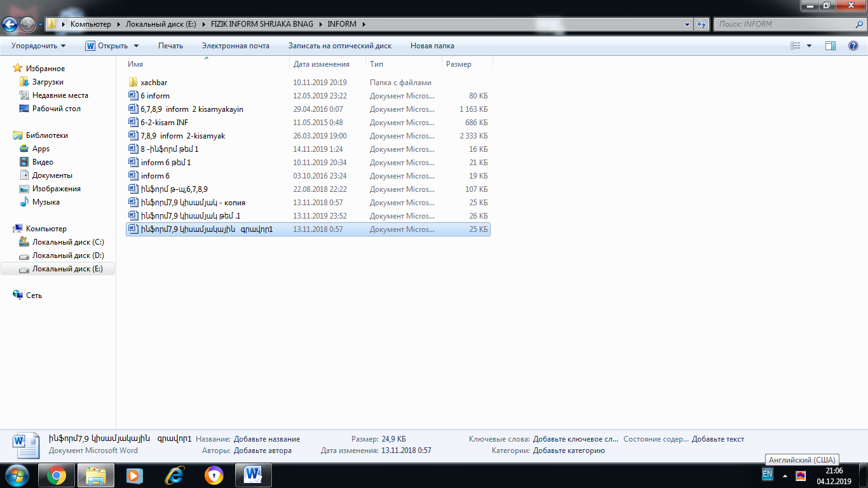
Task: Toggle the EN language indicator in tray
Action: 767,474
